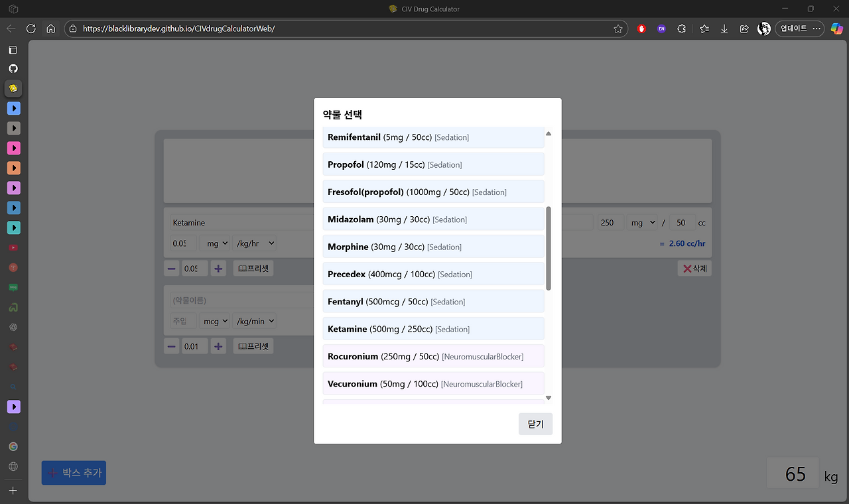Click the 주입 dose input field

(x=183, y=321)
